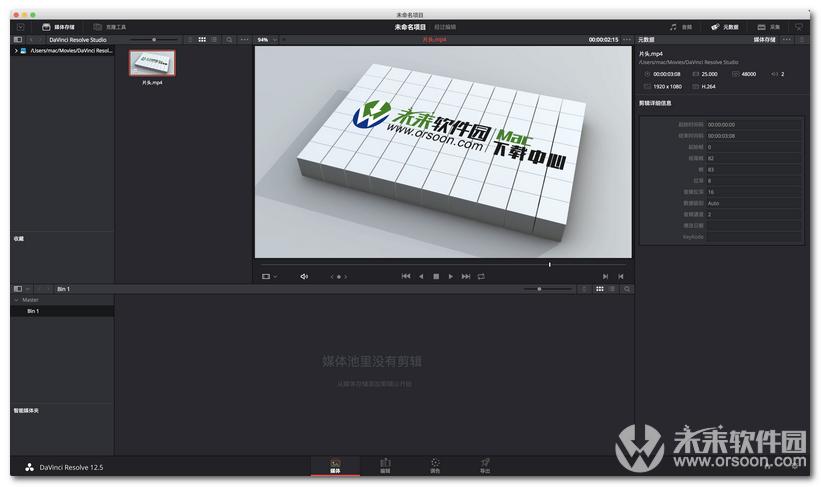Viewport: 821px width, 487px height.
Task: Jump to the last frame
Action: 465,276
